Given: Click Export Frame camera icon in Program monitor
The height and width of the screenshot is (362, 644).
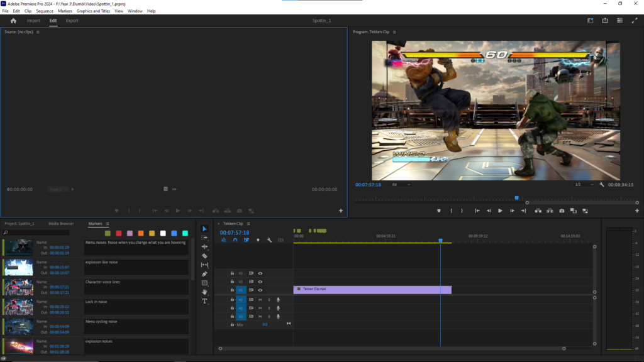Looking at the screenshot, I should click(562, 211).
